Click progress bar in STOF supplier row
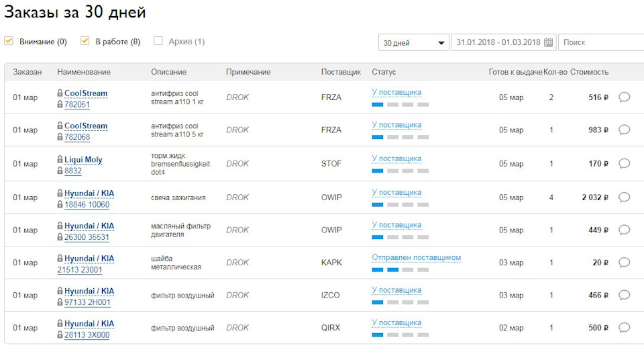Viewport: 644px width, 356px height. click(400, 171)
